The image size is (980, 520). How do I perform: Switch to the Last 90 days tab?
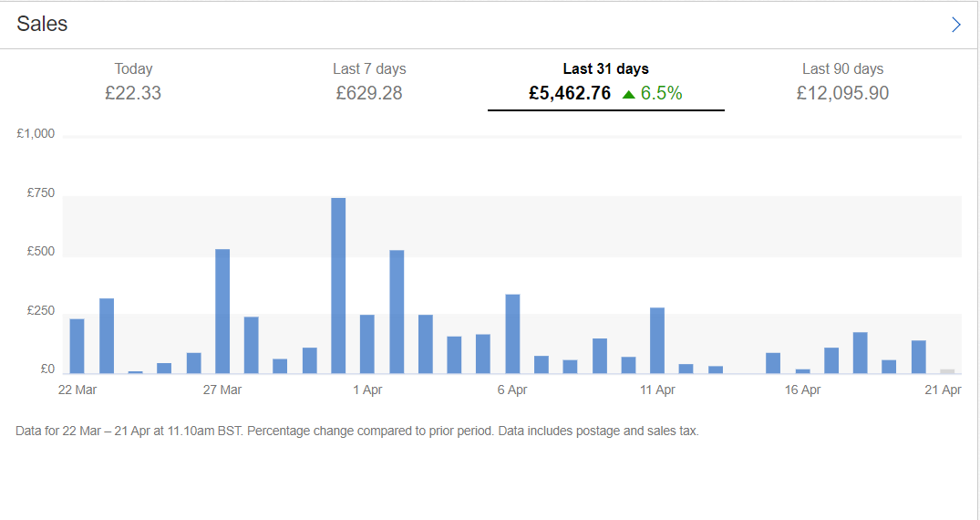click(x=842, y=81)
